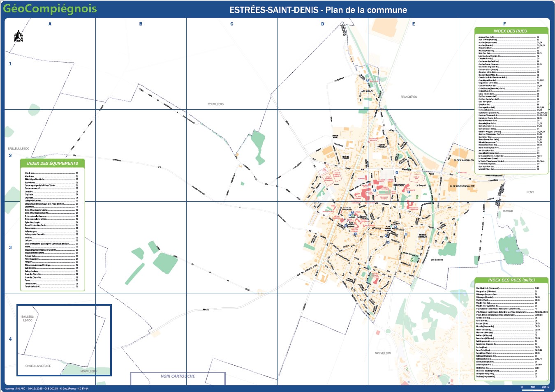
Task: Click the blue inset frame near Bailleul-le-Soc
Action: point(64,340)
